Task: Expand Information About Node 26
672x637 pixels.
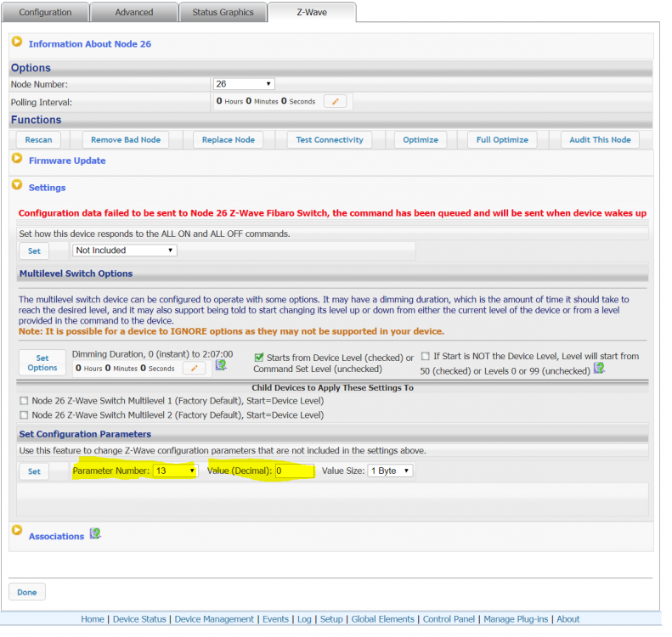Action: pyautogui.click(x=17, y=42)
